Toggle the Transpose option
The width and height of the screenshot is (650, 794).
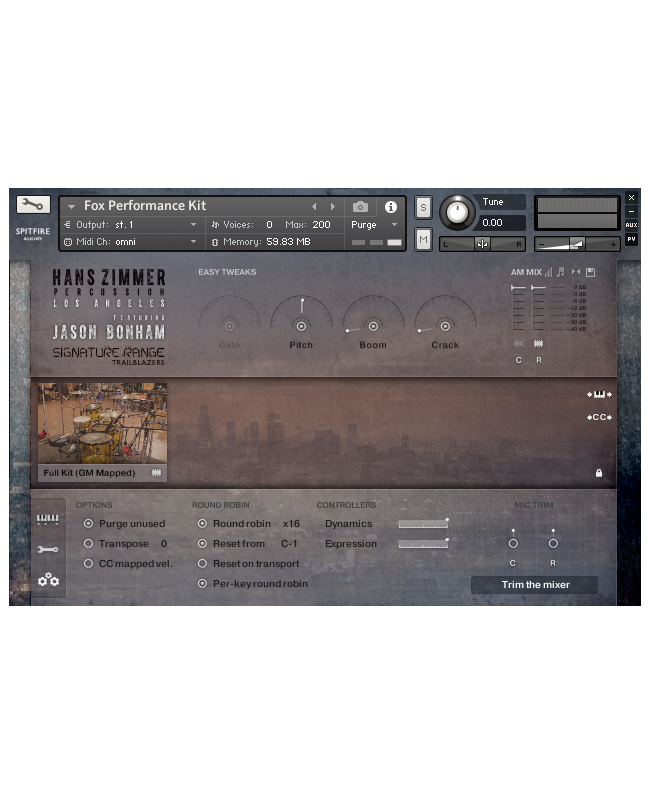tap(89, 543)
